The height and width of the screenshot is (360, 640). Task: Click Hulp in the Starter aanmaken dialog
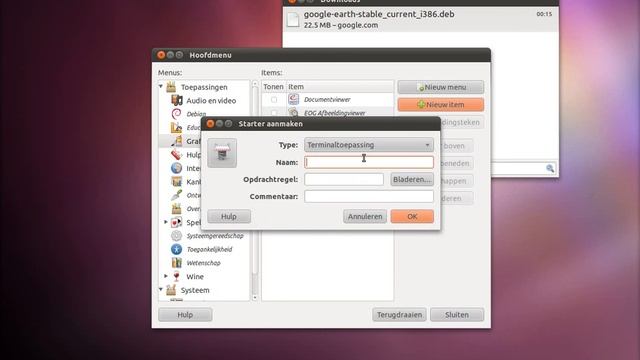229,216
